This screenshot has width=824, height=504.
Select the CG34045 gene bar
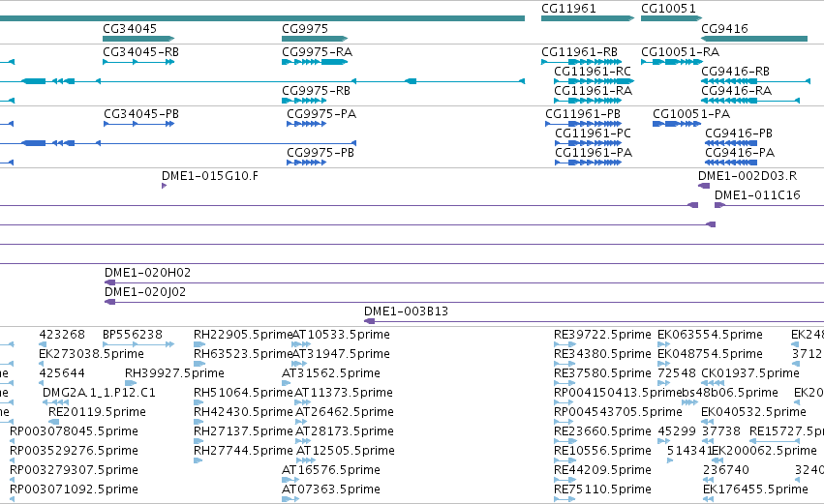click(x=138, y=39)
